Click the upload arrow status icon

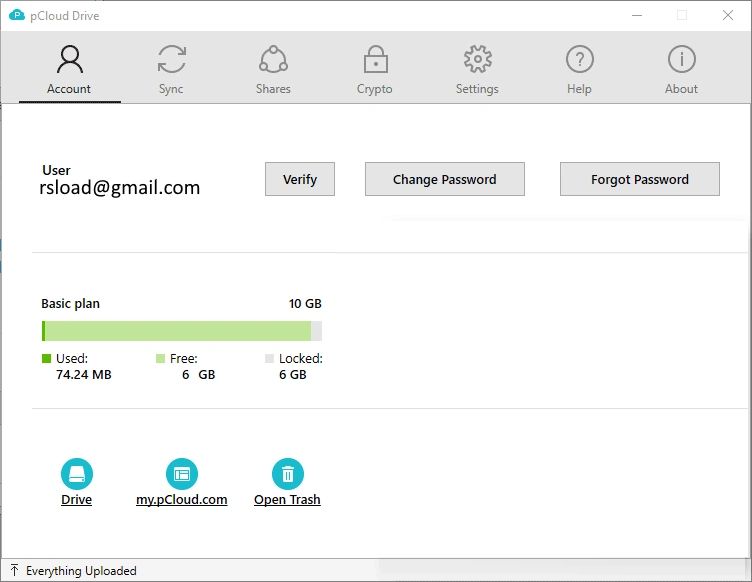(x=14, y=570)
